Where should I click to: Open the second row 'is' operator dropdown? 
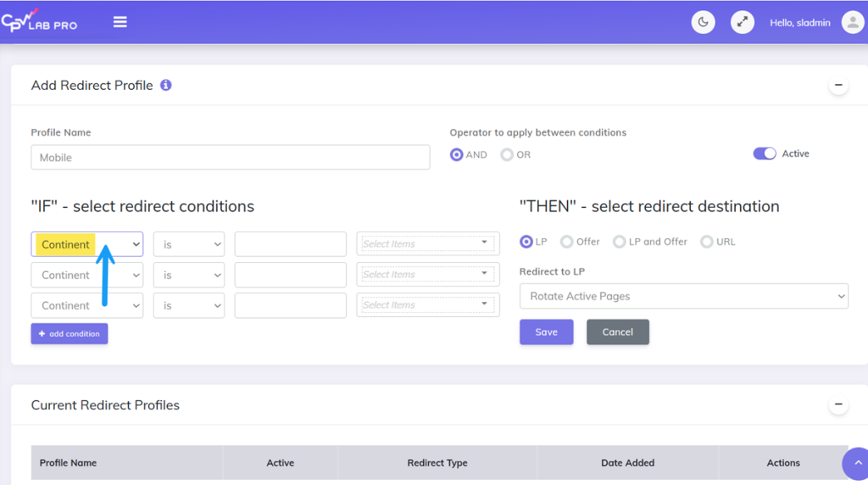[x=189, y=276]
